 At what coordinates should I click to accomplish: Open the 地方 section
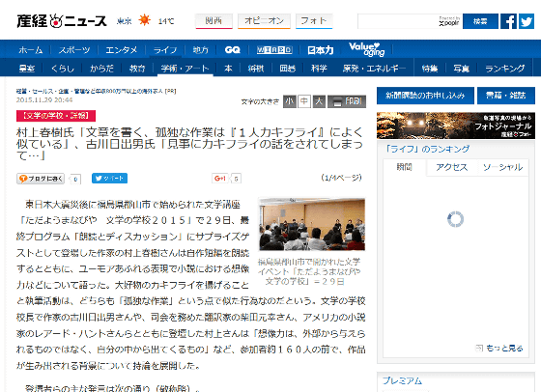pyautogui.click(x=201, y=50)
